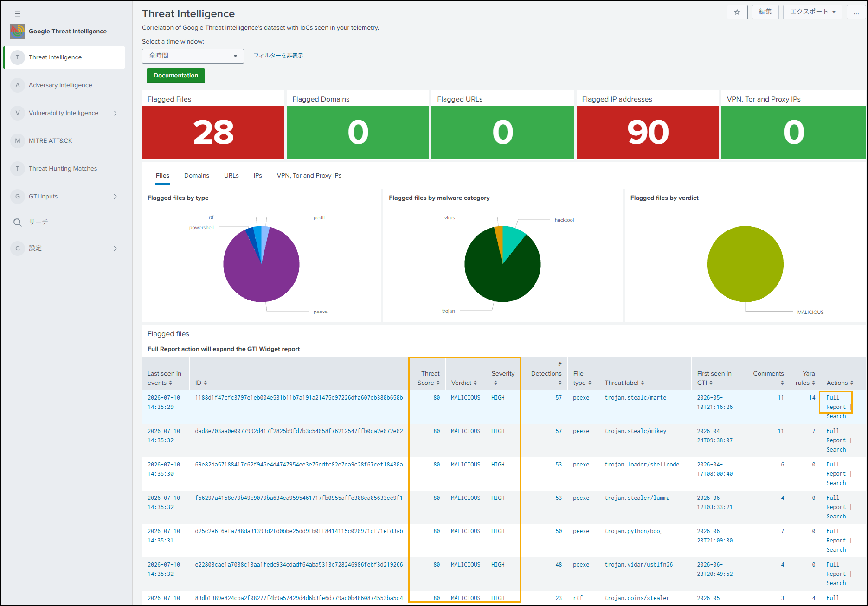868x606 pixels.
Task: Switch to VPN, Tor and Proxy IPs tab
Action: click(309, 175)
